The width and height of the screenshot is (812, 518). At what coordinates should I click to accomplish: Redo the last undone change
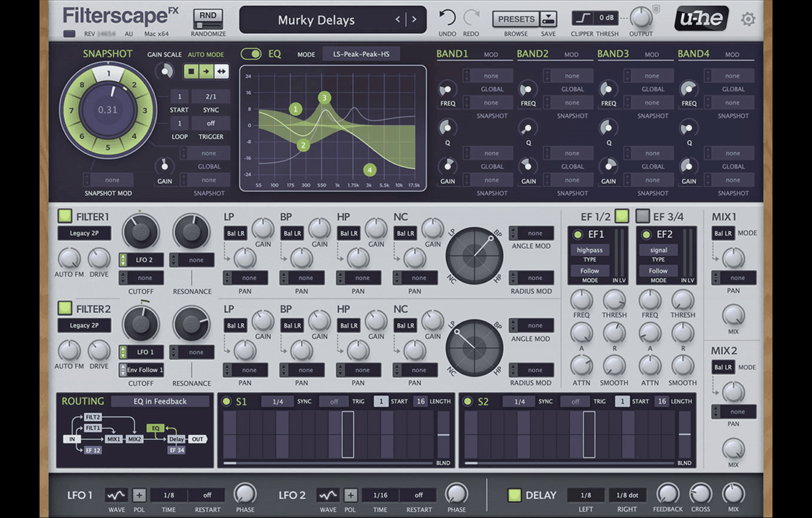[x=472, y=17]
